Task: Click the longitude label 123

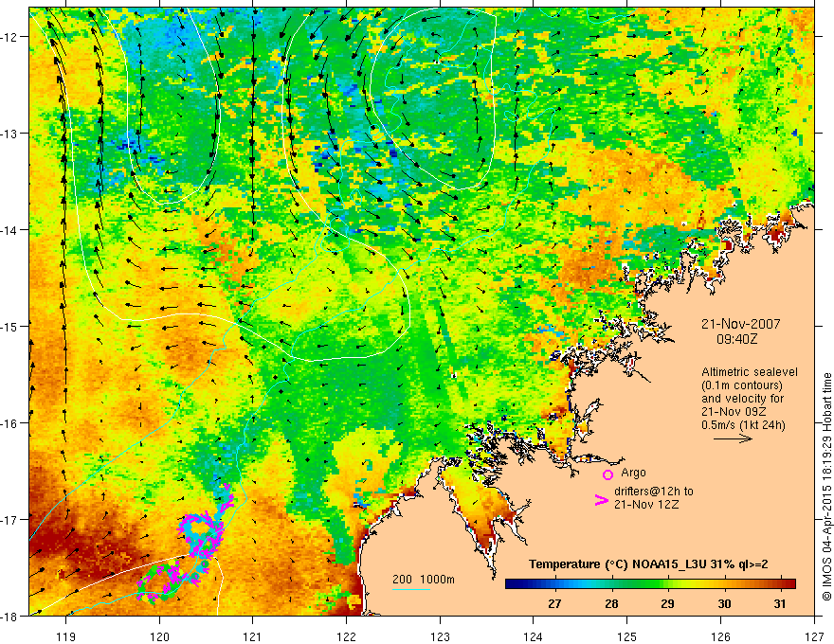Action: (440, 636)
